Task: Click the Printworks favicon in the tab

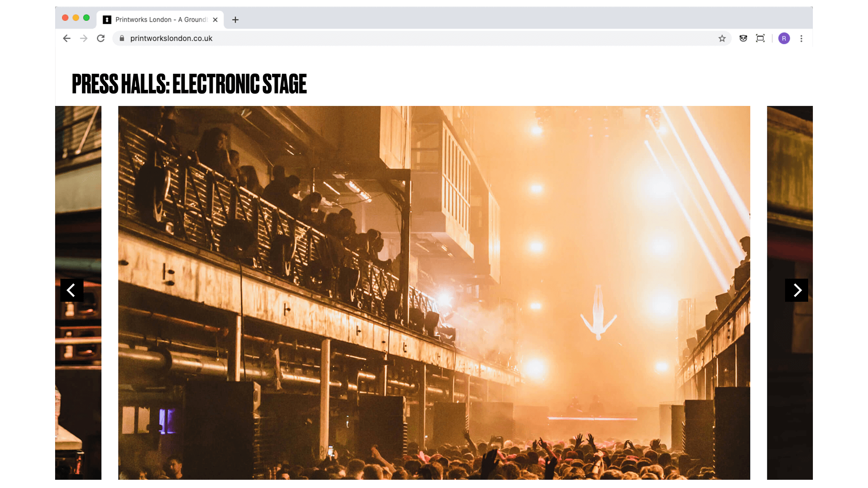Action: (x=107, y=20)
